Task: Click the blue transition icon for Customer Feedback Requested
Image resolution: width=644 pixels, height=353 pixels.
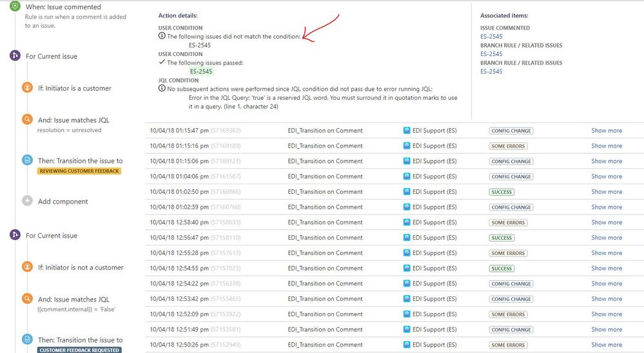Action: point(27,339)
